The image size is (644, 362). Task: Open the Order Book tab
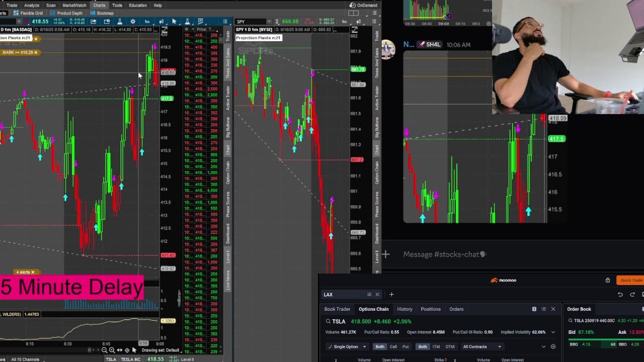pyautogui.click(x=579, y=309)
